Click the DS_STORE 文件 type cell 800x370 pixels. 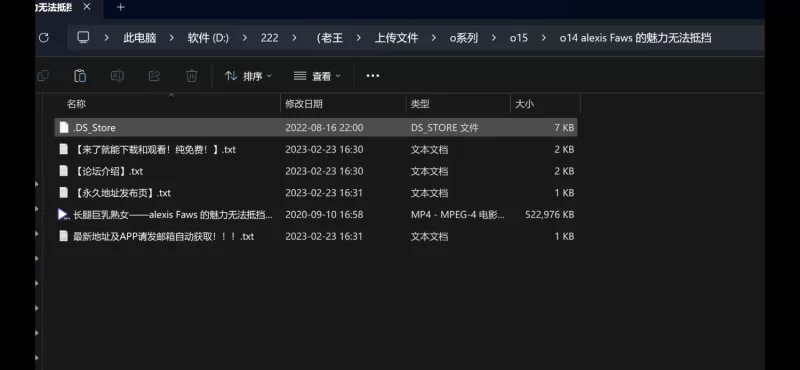[445, 128]
